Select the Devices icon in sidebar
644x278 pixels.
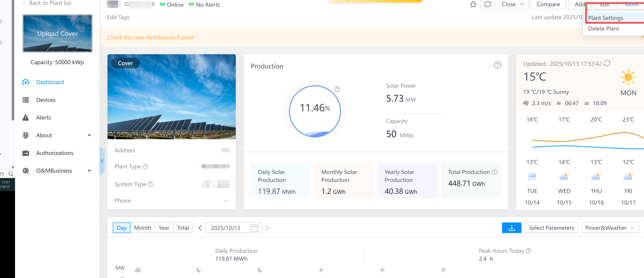tap(26, 100)
